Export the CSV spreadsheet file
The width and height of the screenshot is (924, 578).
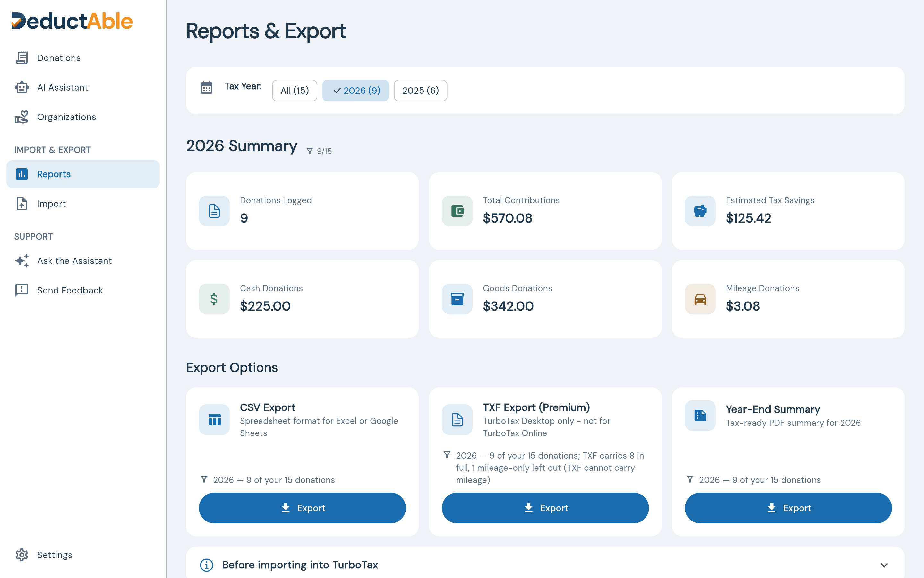point(302,508)
